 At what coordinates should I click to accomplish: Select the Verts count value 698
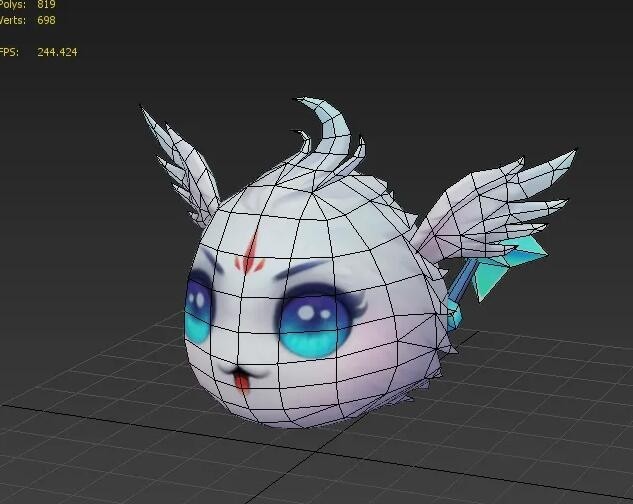[46, 20]
